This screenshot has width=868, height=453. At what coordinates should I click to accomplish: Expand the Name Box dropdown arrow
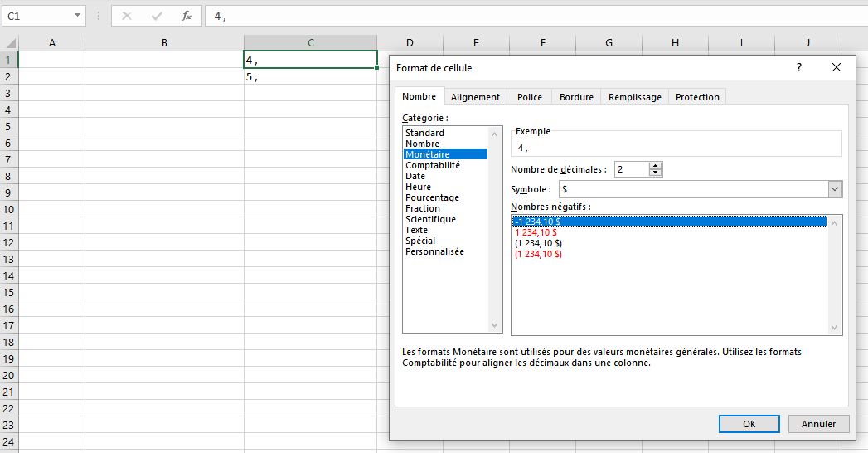click(77, 16)
